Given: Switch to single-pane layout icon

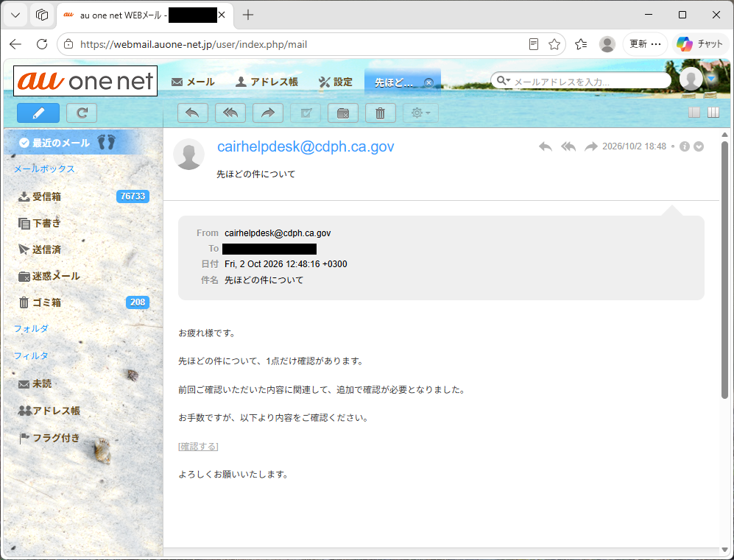Looking at the screenshot, I should click(x=694, y=113).
